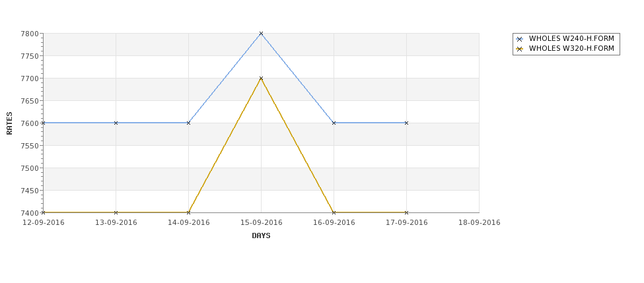Screen dimensions: 644x283
Task: Click orange data point on 14-09-2016
Action: tap(188, 212)
